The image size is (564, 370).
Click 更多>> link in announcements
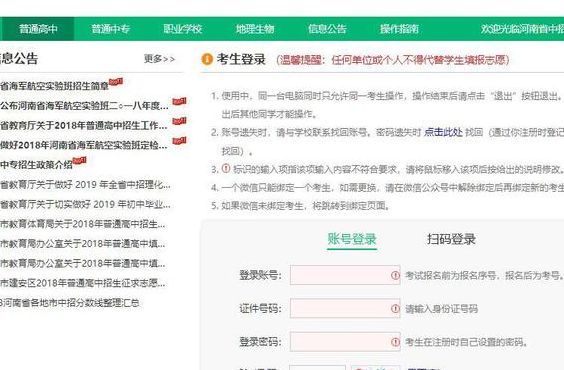point(159,59)
